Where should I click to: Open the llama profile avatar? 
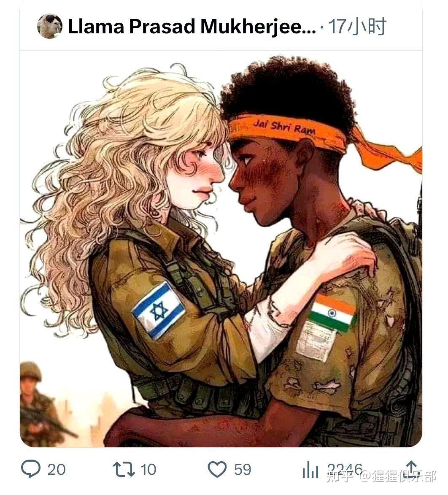pyautogui.click(x=49, y=26)
